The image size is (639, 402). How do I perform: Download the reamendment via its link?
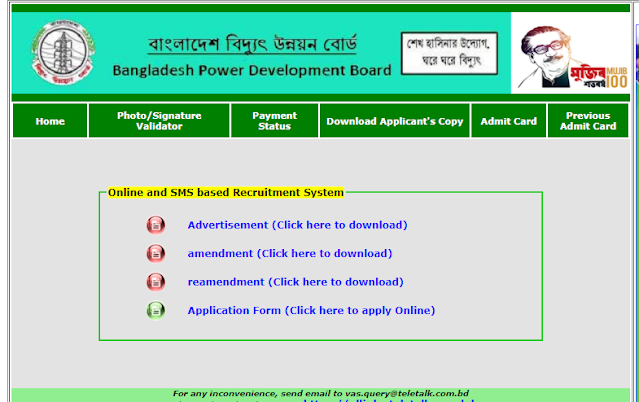tap(295, 282)
